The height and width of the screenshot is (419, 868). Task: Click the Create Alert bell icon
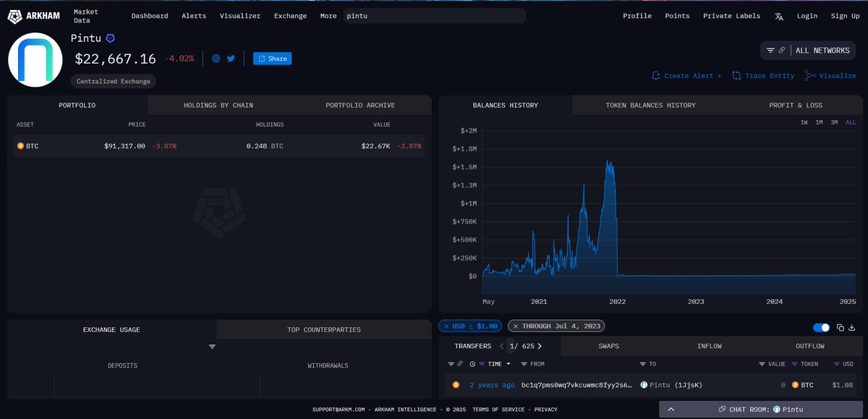click(656, 75)
